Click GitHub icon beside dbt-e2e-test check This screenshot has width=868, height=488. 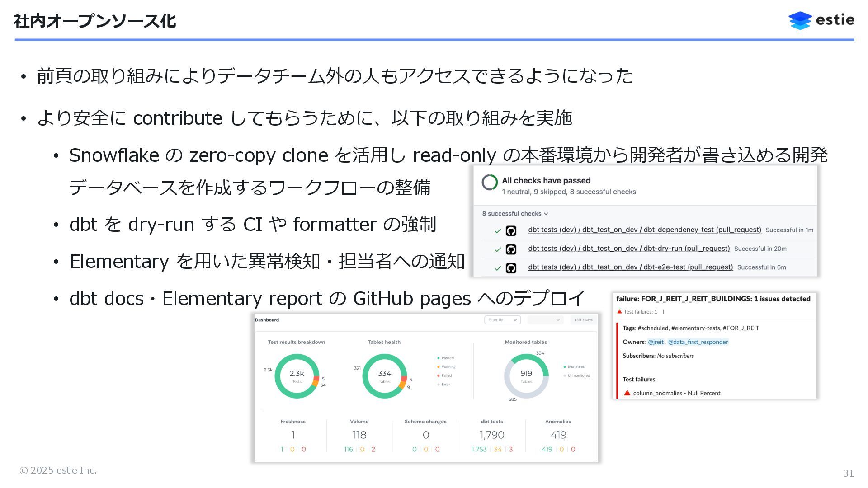pos(511,268)
